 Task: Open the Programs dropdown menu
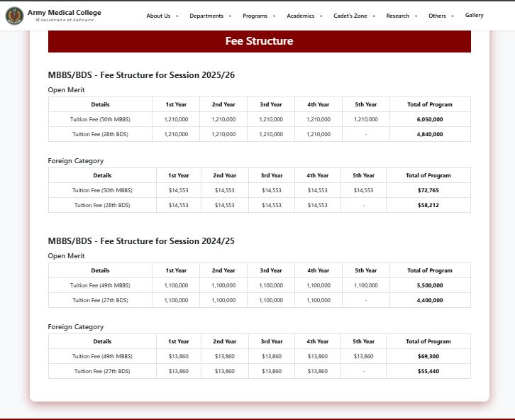pyautogui.click(x=259, y=16)
